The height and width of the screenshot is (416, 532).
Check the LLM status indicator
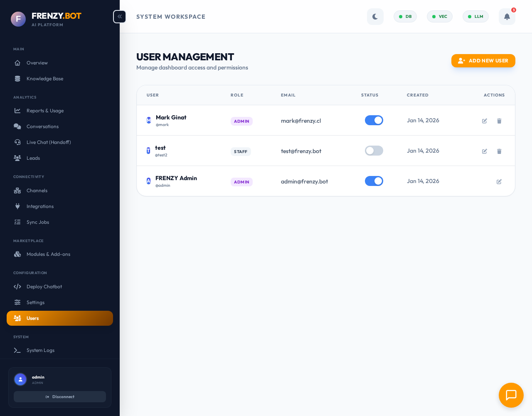point(475,16)
